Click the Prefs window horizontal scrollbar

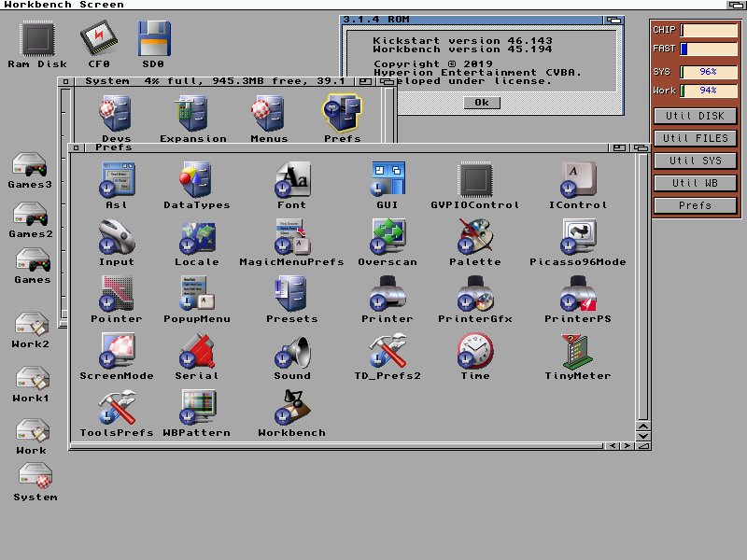click(x=336, y=446)
